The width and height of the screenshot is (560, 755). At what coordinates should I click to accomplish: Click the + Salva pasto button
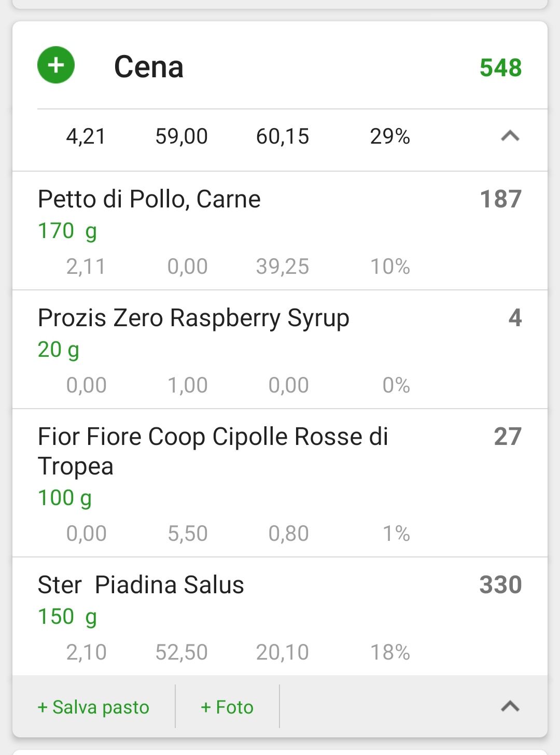(93, 707)
